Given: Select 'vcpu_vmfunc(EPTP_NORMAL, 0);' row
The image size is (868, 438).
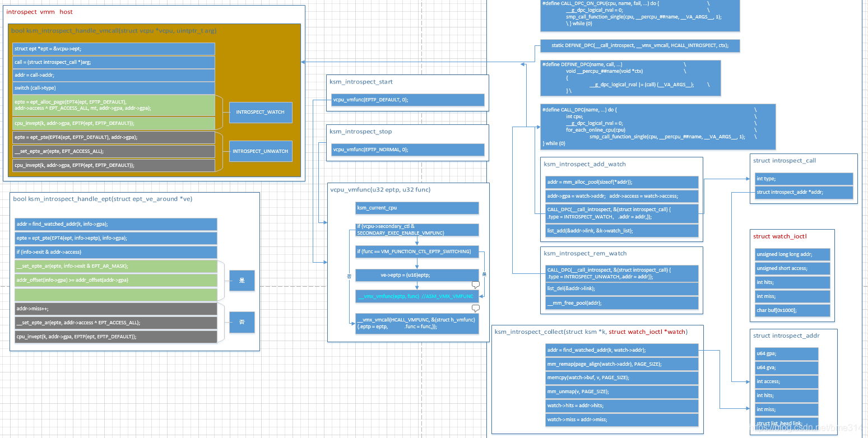Looking at the screenshot, I should pyautogui.click(x=407, y=150).
